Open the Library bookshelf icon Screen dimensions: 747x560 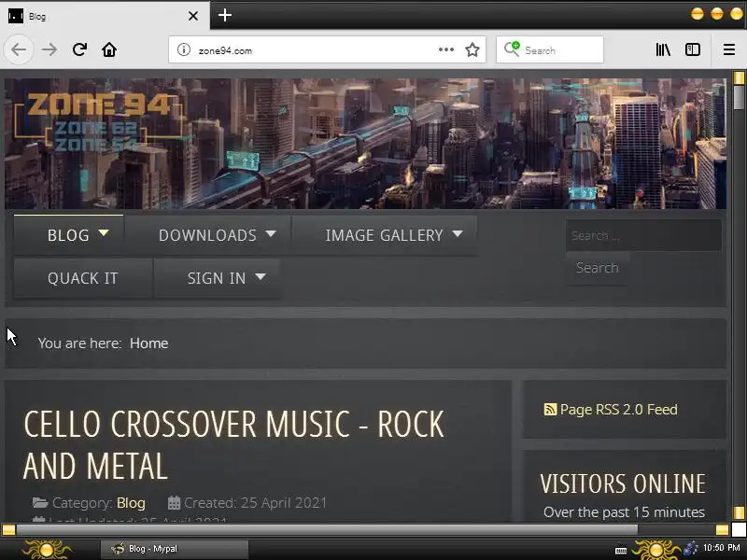point(663,49)
